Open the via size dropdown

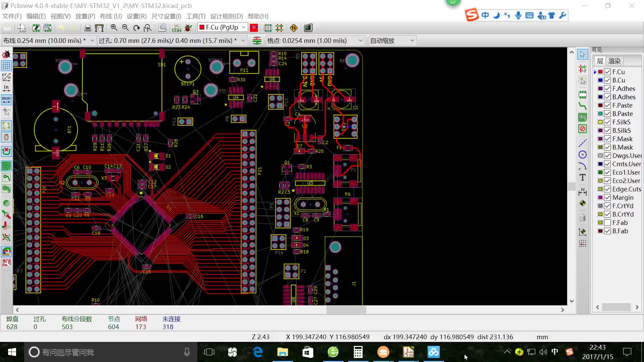[172, 41]
